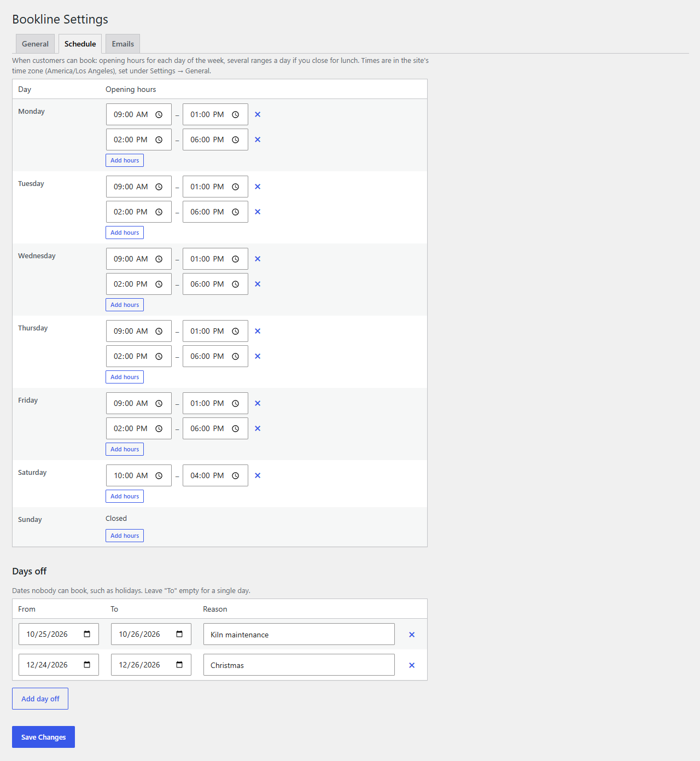
Task: Remove Friday's 09:00 AM–01:00 PM range
Action: [x=258, y=403]
